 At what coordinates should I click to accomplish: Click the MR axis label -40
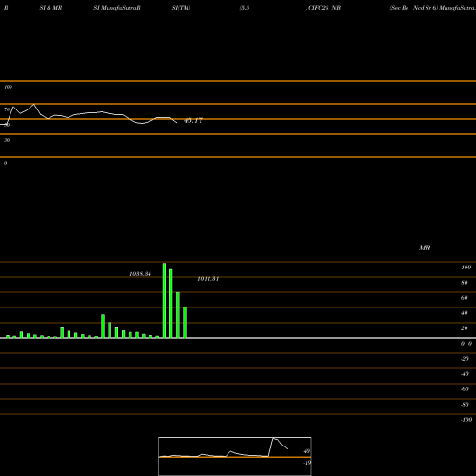pyautogui.click(x=465, y=374)
